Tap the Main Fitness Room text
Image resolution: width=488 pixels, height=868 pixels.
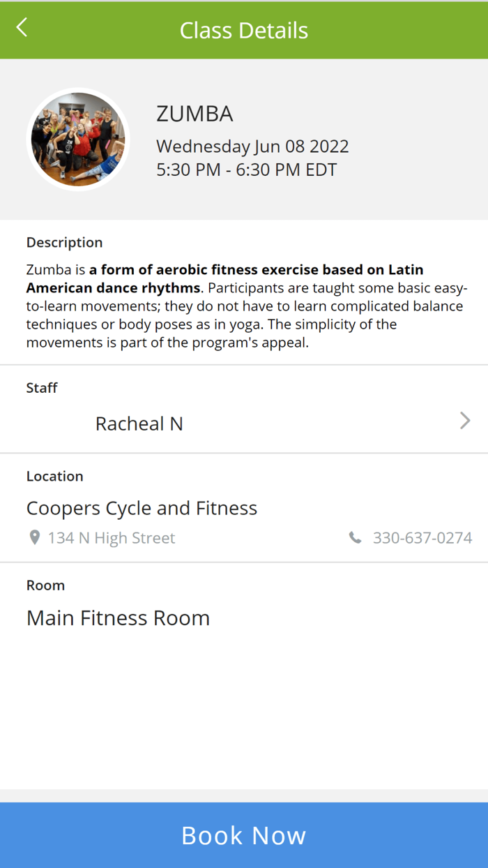point(118,618)
